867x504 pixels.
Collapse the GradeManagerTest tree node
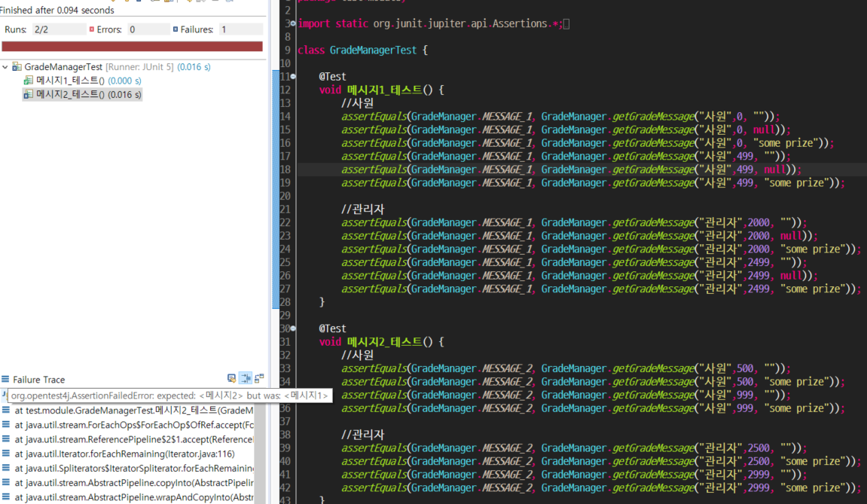click(5, 67)
